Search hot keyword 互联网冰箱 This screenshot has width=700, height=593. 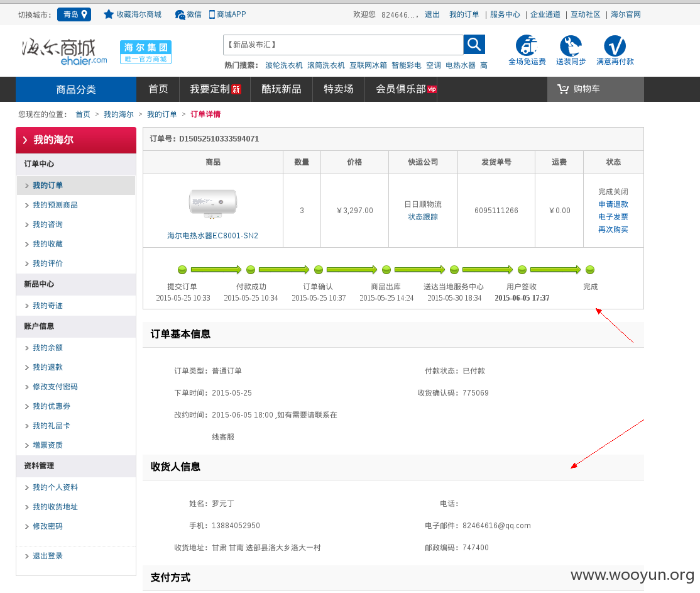(368, 65)
